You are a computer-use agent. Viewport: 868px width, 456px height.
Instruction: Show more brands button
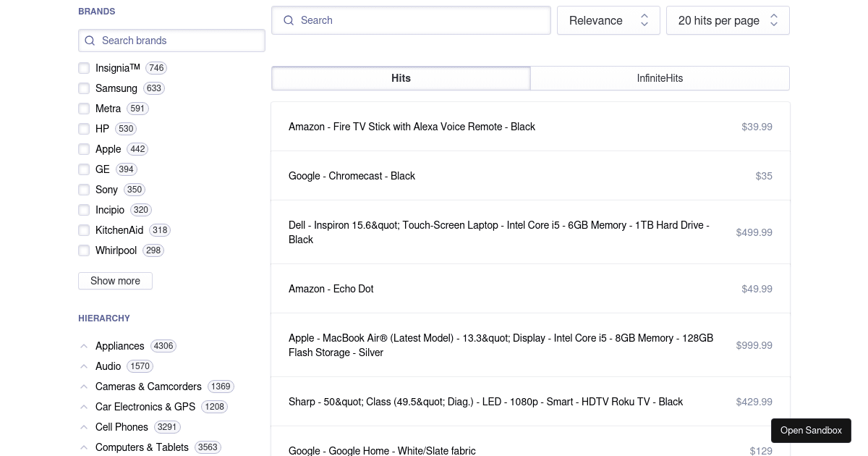[x=115, y=281]
